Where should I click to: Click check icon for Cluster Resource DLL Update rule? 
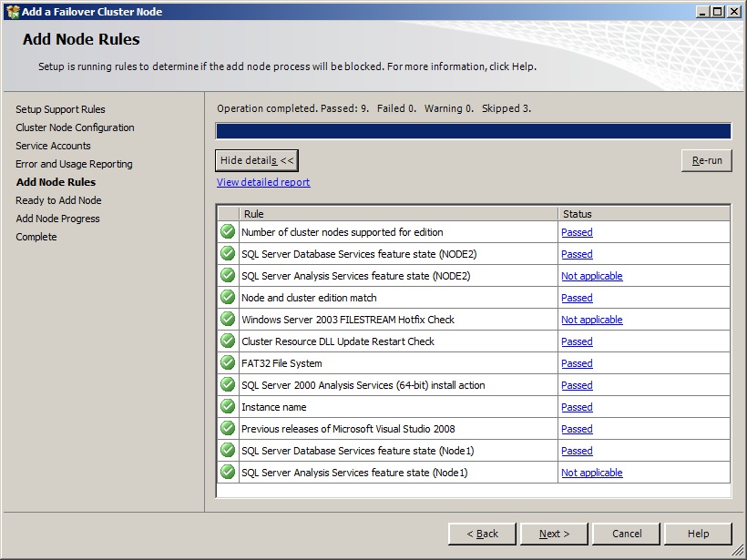coord(228,341)
